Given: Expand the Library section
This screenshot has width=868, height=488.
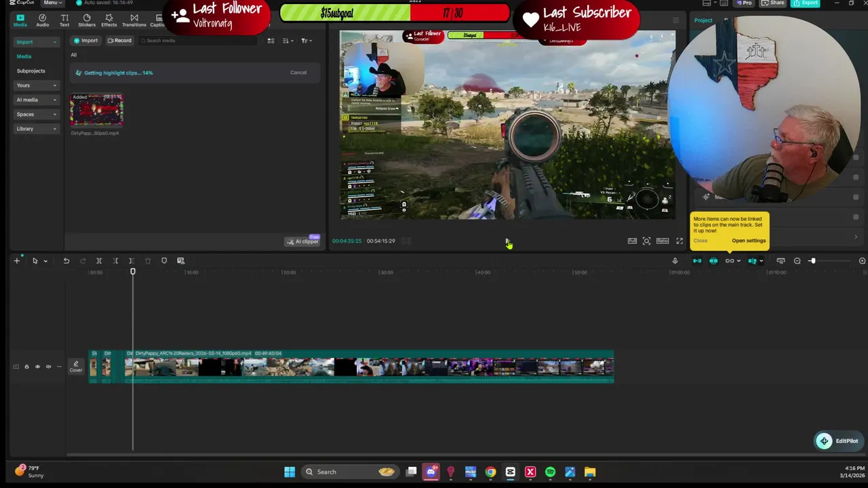Looking at the screenshot, I should [37, 129].
